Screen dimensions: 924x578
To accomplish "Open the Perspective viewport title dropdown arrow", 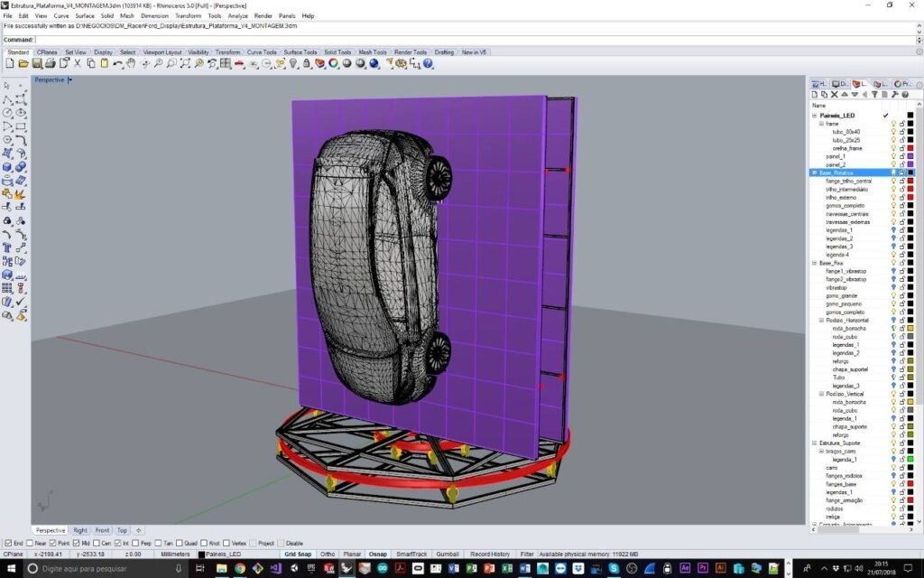I will click(69, 79).
